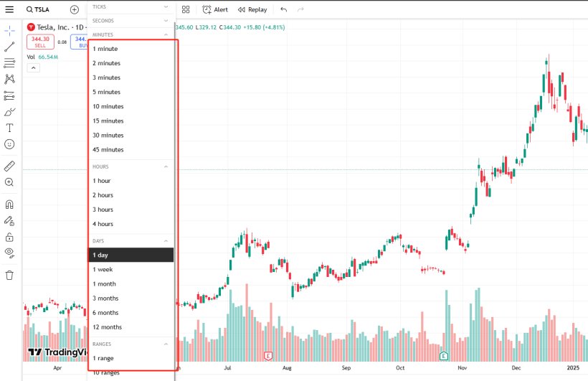Expand the SECONDS section

(x=131, y=21)
